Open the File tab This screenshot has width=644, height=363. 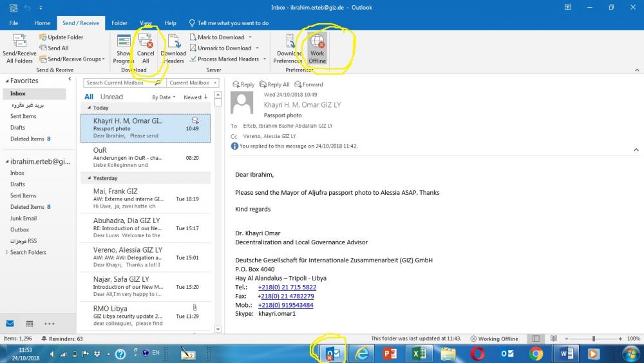(x=14, y=23)
